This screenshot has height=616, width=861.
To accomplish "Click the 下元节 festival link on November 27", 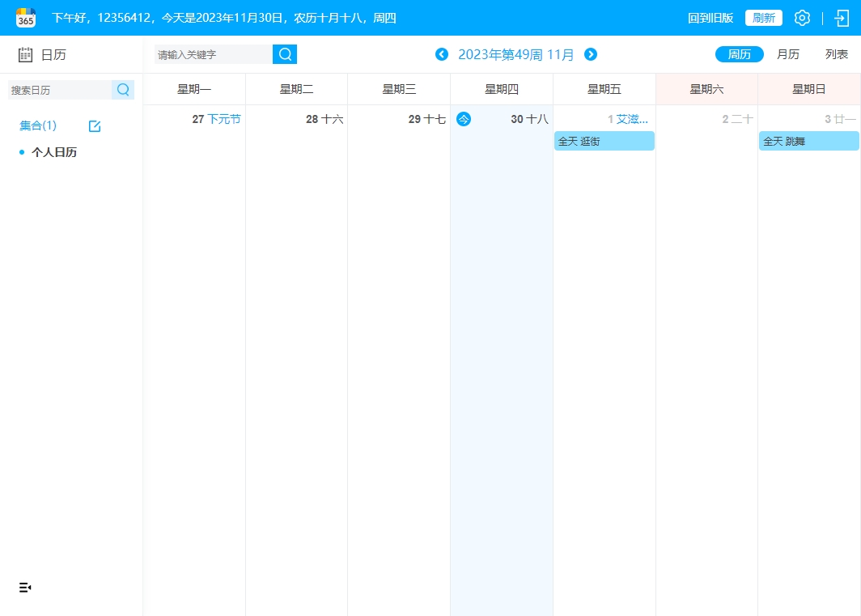I will point(224,118).
